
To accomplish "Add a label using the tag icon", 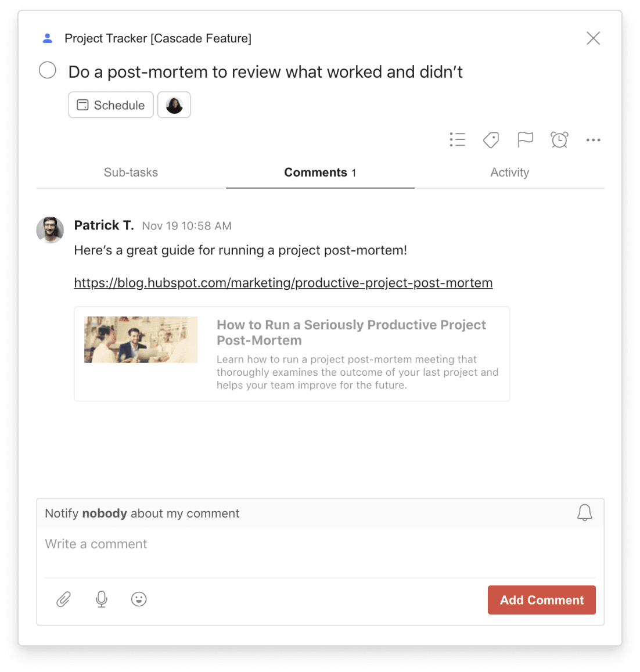I will pos(491,139).
